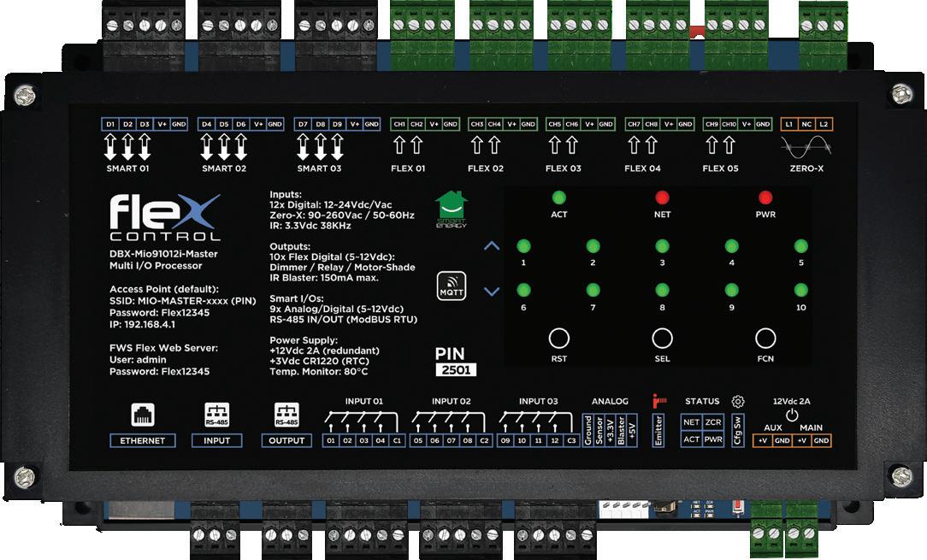This screenshot has width=927, height=560.
Task: Click the channel 10 green LED
Action: [800, 291]
